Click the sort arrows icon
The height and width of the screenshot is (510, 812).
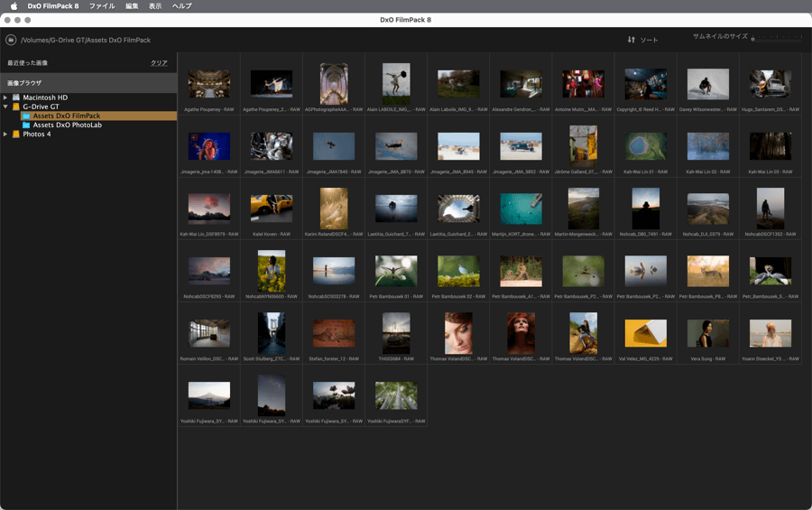(x=632, y=40)
